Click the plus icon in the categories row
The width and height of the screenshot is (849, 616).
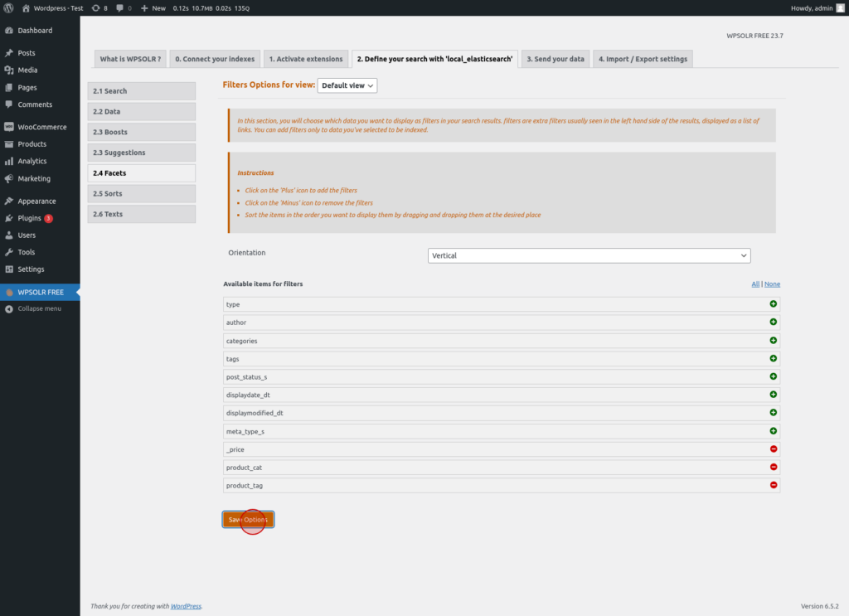click(x=774, y=341)
